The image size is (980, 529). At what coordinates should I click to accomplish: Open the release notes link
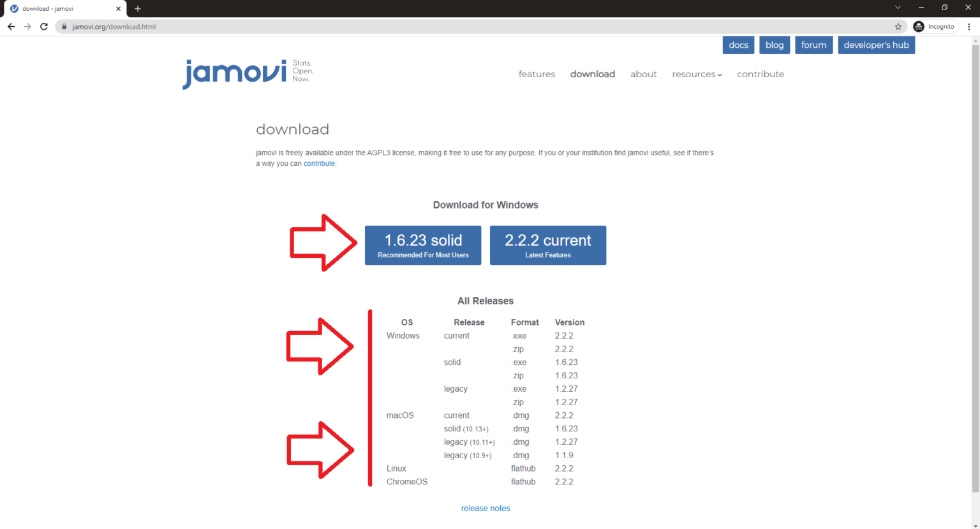click(x=486, y=509)
